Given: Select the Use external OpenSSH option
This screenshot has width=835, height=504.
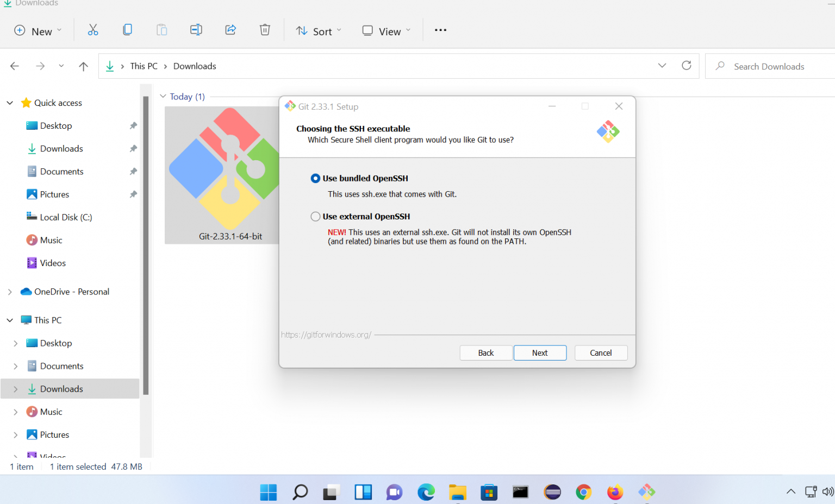Looking at the screenshot, I should (x=315, y=216).
